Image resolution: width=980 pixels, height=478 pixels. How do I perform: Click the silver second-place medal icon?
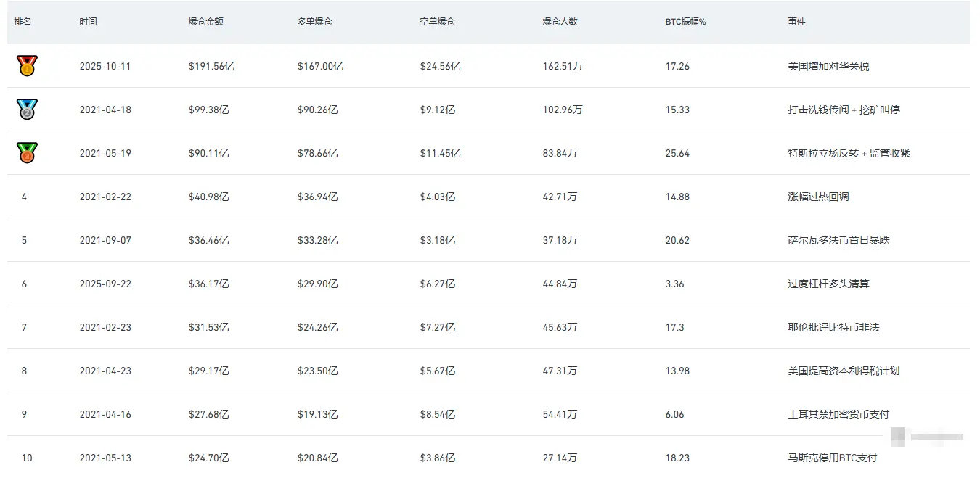27,110
